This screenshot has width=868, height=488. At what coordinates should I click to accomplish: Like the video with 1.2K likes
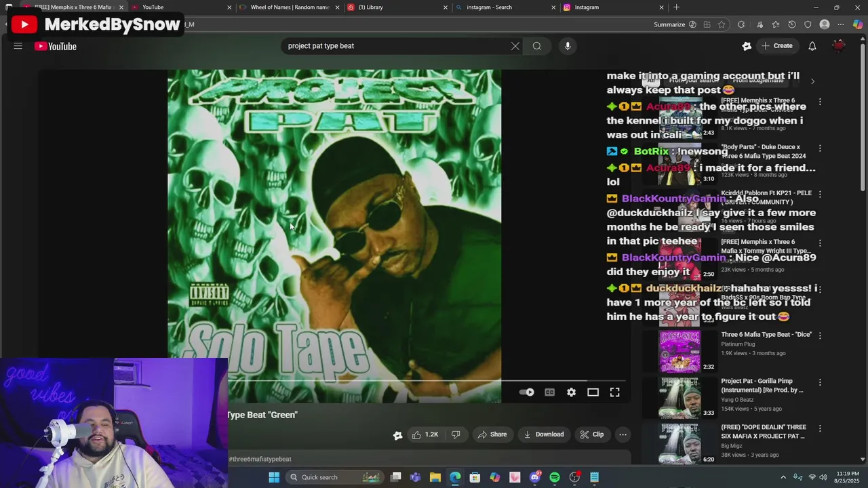(425, 434)
